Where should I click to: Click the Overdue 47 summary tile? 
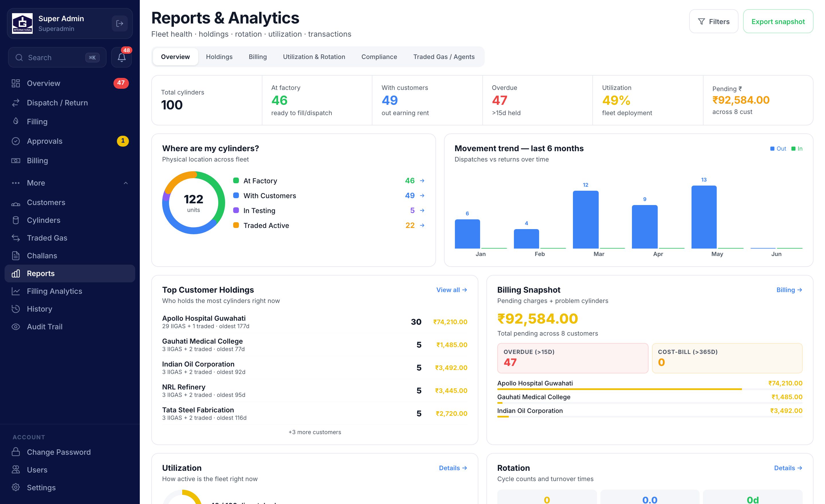537,101
